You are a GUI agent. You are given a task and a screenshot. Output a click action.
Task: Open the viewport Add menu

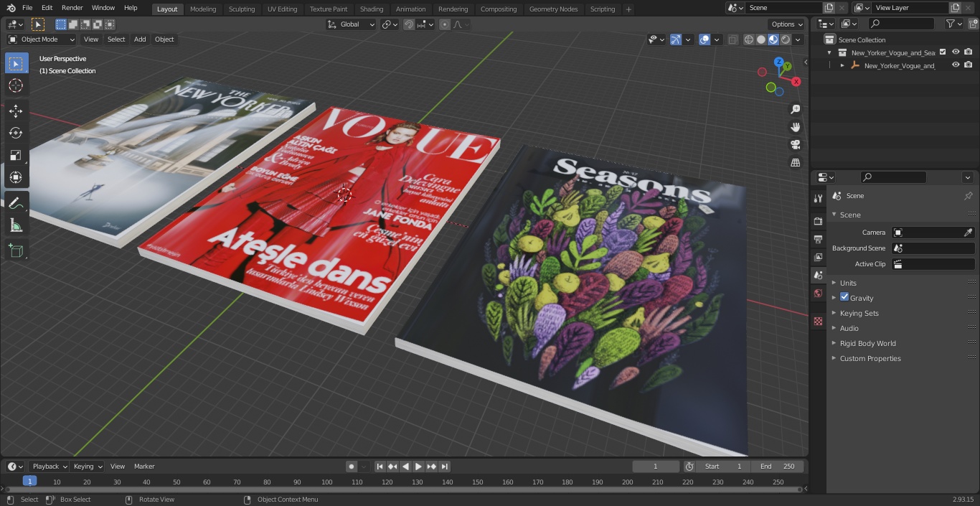pos(140,39)
